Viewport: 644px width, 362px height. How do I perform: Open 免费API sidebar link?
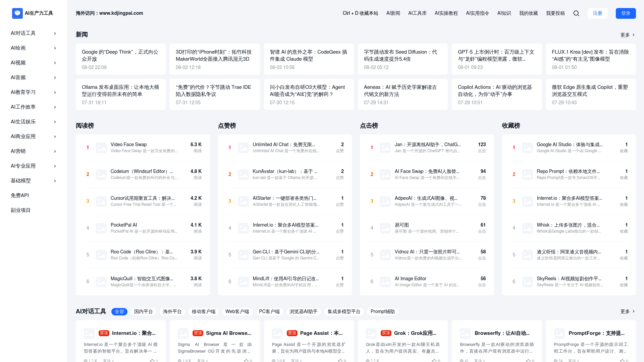pyautogui.click(x=20, y=195)
